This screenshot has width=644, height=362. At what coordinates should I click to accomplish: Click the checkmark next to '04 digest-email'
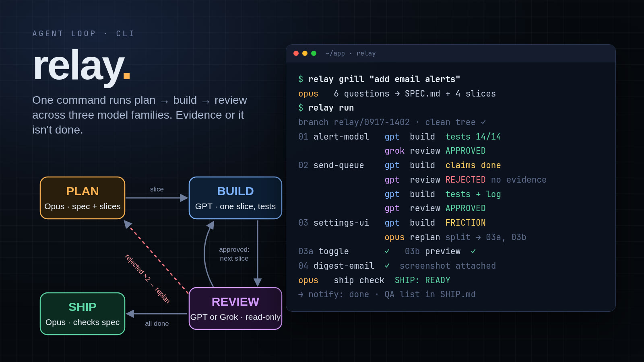(387, 266)
